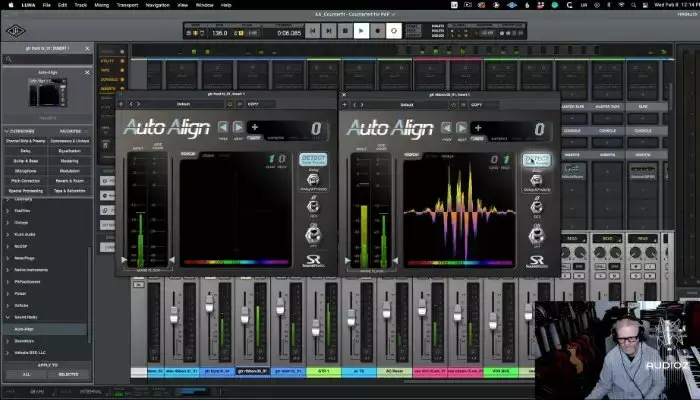This screenshot has height=400, width=700.
Task: Click the go-to-end transport button
Action: (329, 31)
